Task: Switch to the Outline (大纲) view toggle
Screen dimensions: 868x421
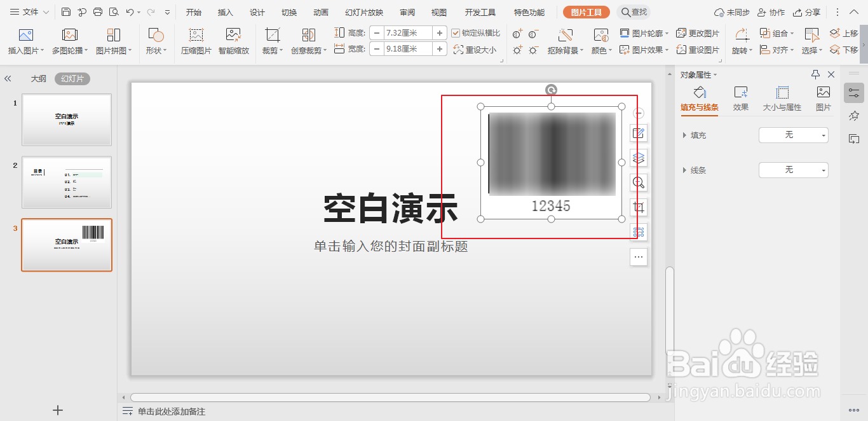Action: tap(39, 79)
